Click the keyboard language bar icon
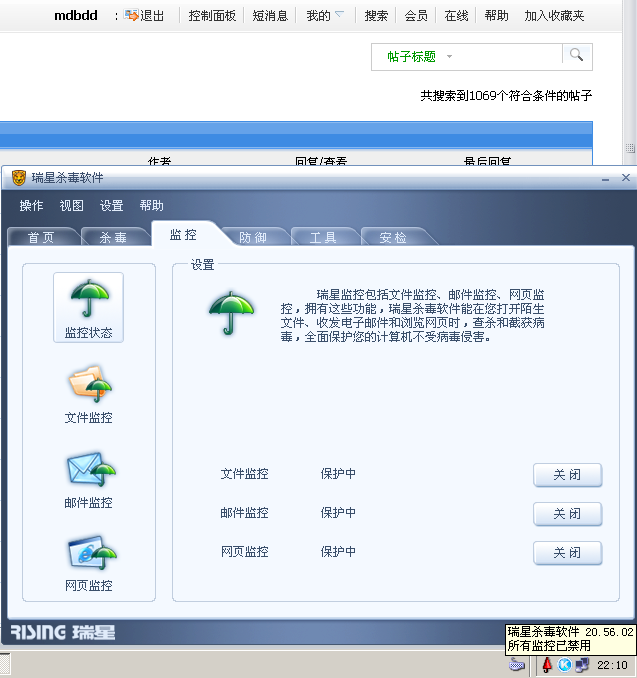 coord(517,665)
